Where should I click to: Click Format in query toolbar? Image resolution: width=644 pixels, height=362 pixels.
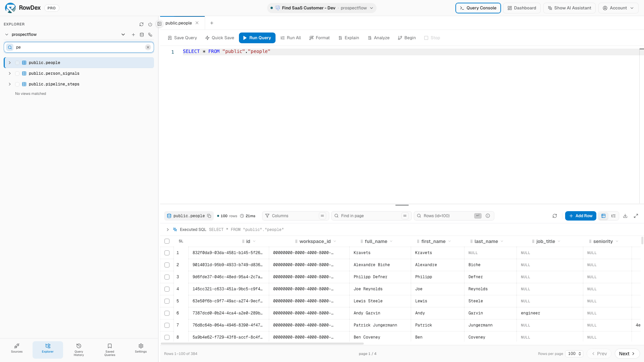[319, 38]
